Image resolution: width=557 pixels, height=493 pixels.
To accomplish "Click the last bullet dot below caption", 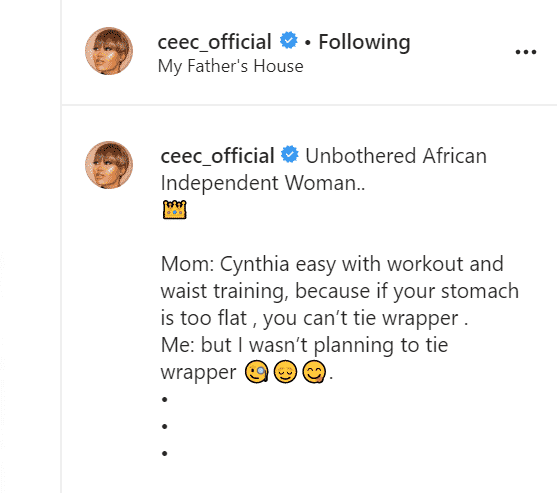I will click(x=164, y=453).
